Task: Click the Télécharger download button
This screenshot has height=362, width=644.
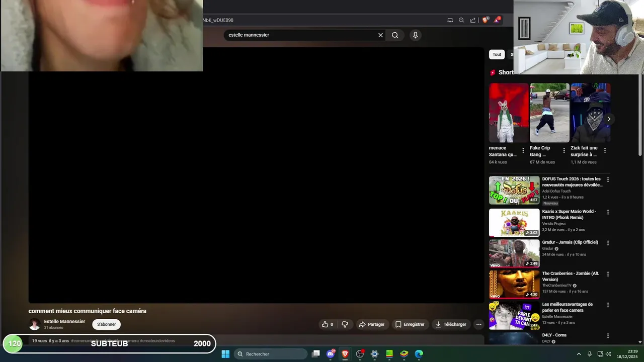Action: [x=451, y=324]
